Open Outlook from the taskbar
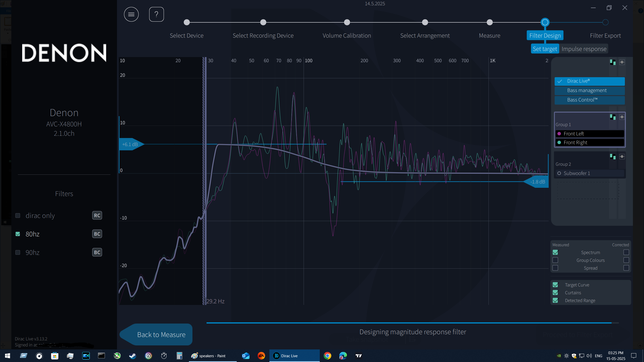The height and width of the screenshot is (362, 644). pyautogui.click(x=246, y=356)
